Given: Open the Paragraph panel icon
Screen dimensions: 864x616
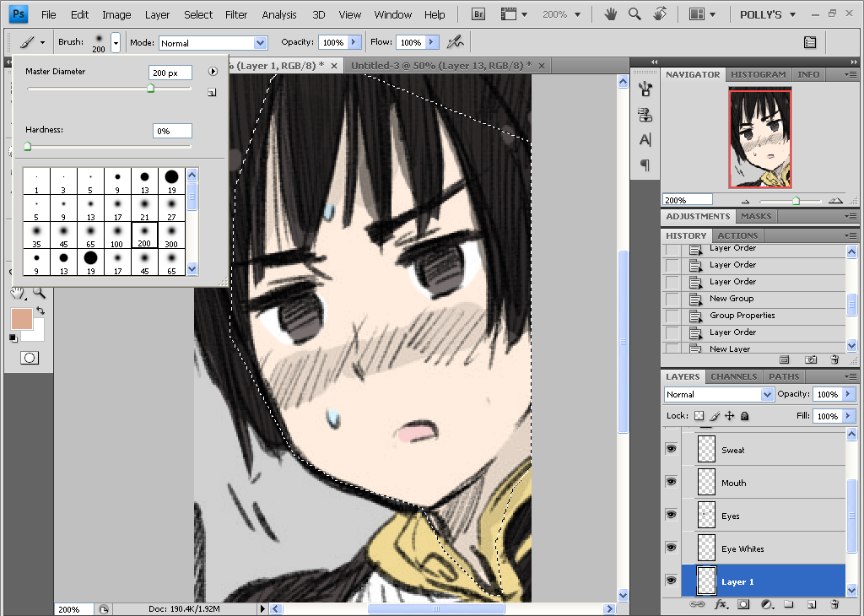Looking at the screenshot, I should [x=645, y=165].
